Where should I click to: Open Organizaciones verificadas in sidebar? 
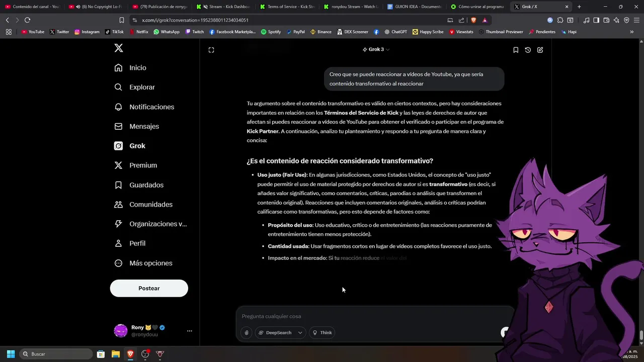pos(150,224)
